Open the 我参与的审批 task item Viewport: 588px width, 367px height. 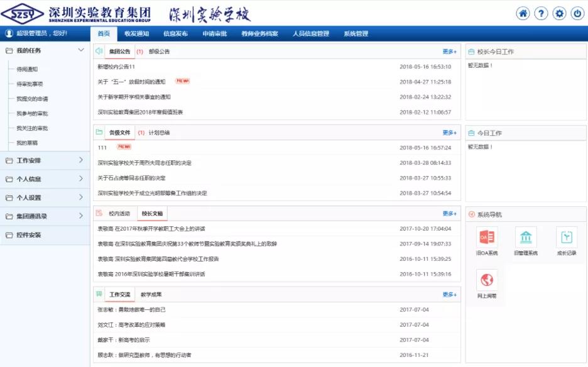tap(32, 114)
